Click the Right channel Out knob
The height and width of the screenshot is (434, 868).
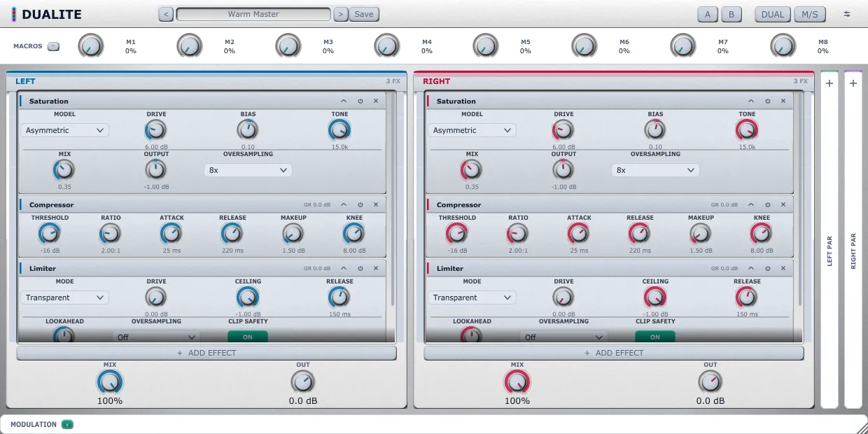[x=710, y=381]
